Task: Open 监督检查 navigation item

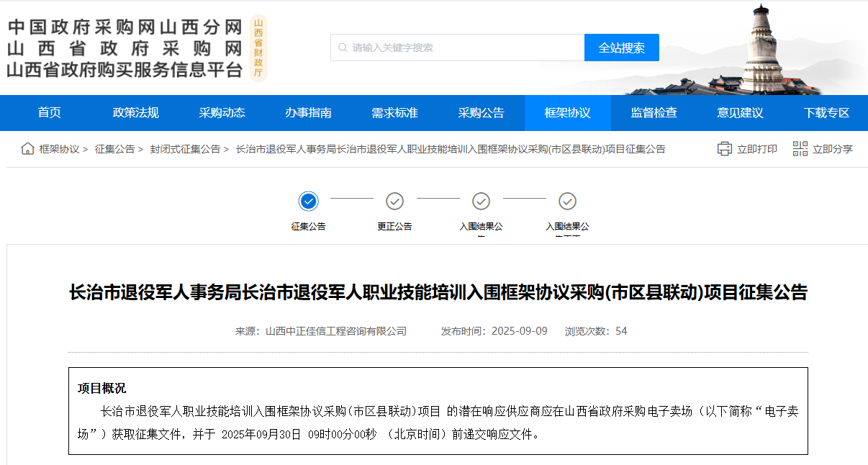Action: pyautogui.click(x=654, y=113)
